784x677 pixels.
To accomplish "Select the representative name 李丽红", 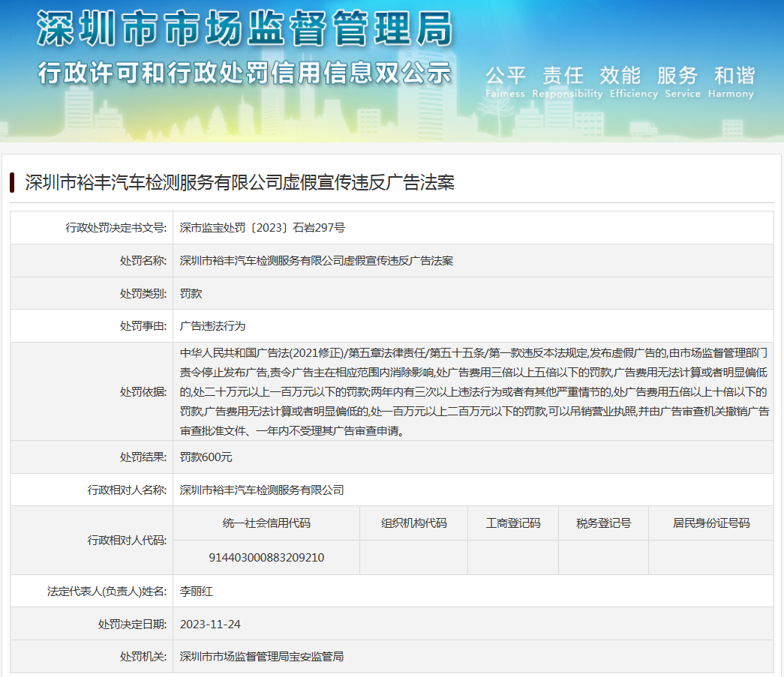I will pyautogui.click(x=197, y=592).
